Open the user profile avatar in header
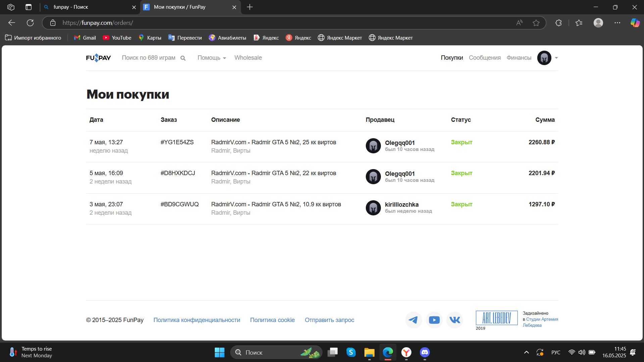 [x=544, y=58]
